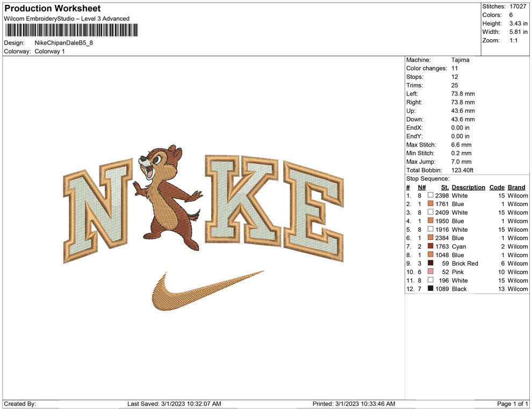The height and width of the screenshot is (409, 532).
Task: Click the white swatch for stitch 196
Action: (430, 280)
